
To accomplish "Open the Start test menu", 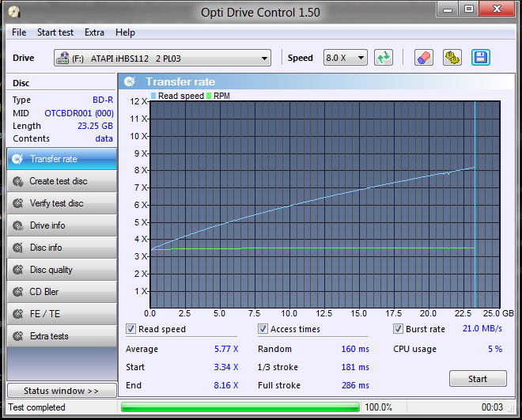I will 55,32.
